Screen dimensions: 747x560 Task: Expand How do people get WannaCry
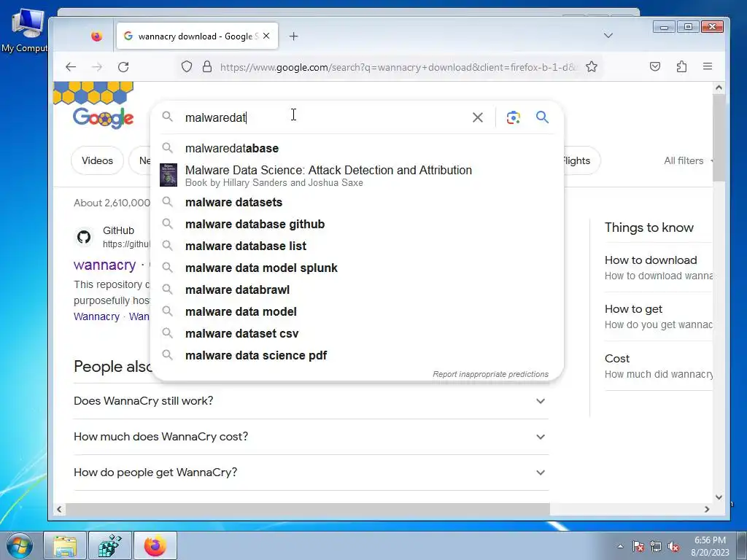point(311,472)
